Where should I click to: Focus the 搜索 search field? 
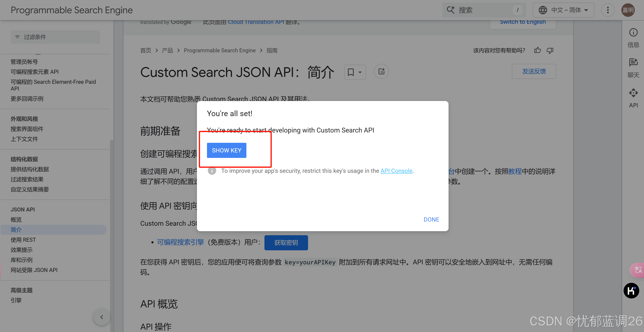pos(484,10)
